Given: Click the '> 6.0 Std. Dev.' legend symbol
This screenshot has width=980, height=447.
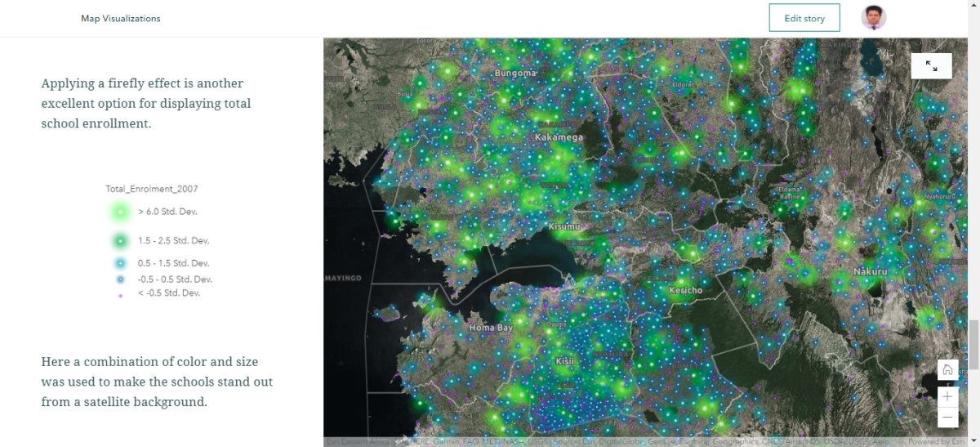Looking at the screenshot, I should [x=120, y=212].
